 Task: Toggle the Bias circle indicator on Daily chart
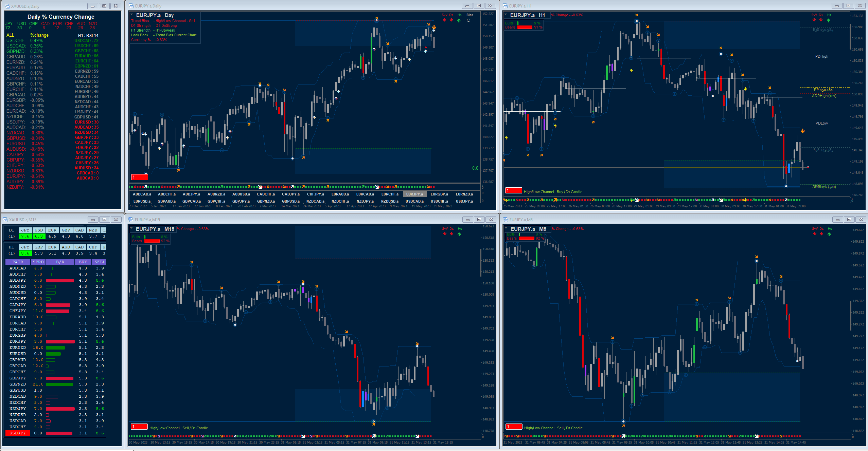point(468,20)
